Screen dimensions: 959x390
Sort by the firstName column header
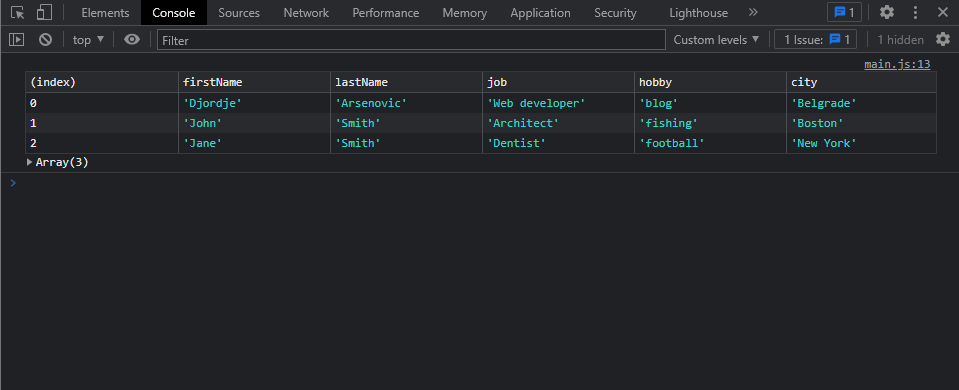click(x=254, y=82)
